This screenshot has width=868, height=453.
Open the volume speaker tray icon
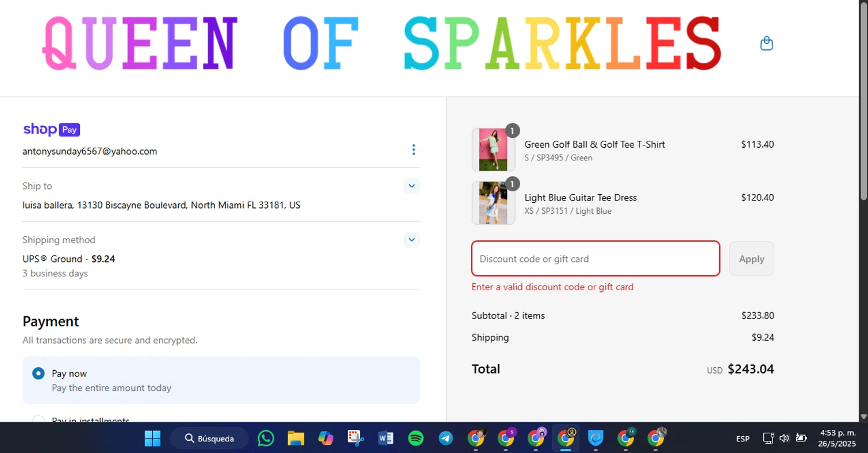(784, 439)
